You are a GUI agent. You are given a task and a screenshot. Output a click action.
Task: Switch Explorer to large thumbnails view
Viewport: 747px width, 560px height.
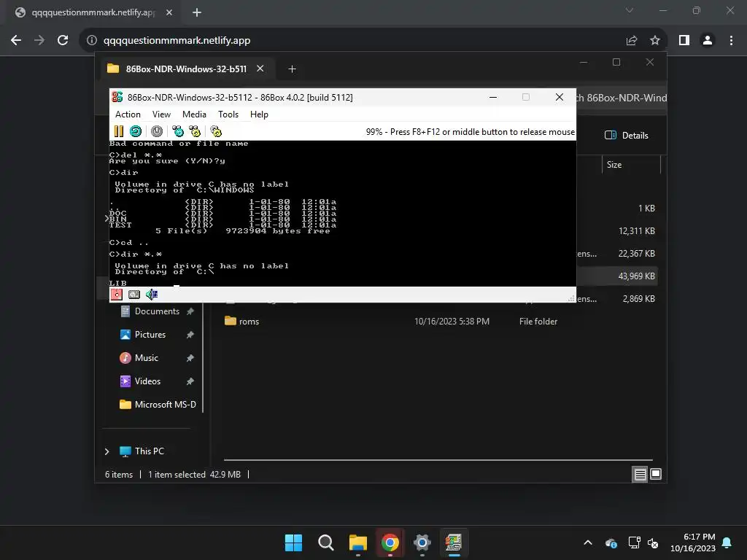(x=656, y=474)
